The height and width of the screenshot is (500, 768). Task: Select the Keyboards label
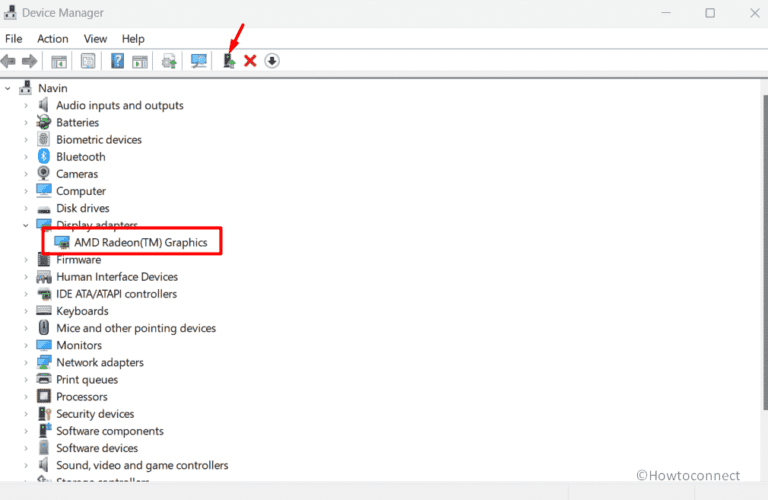click(82, 311)
